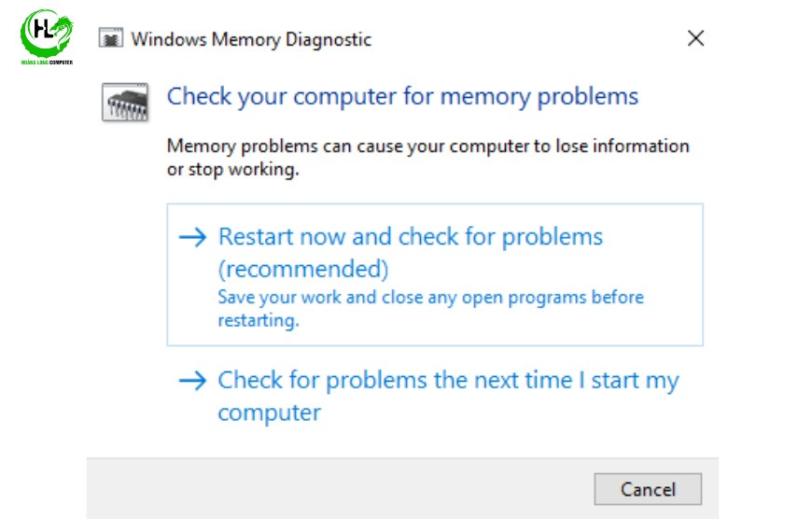Click the small memory chip title bar icon
Screen dimensions: 798x532
[111, 38]
